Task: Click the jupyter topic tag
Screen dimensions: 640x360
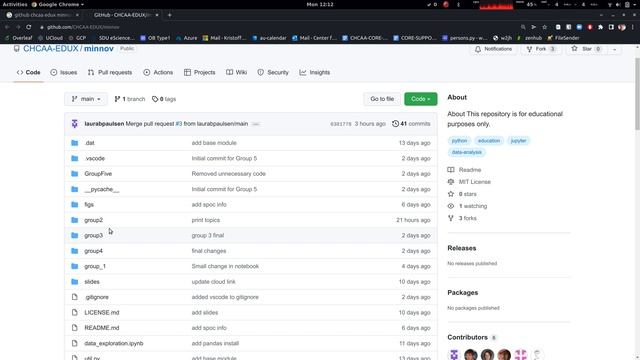Action: (x=518, y=141)
